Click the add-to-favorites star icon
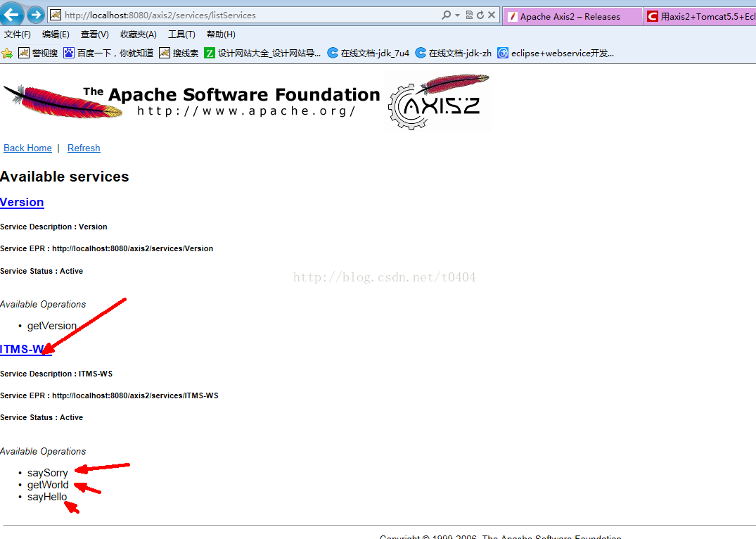This screenshot has width=756, height=539. 7,53
